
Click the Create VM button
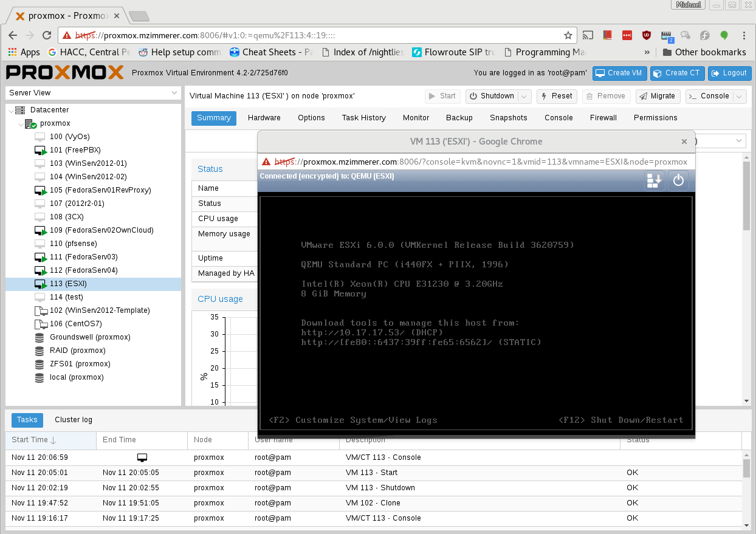pos(620,73)
